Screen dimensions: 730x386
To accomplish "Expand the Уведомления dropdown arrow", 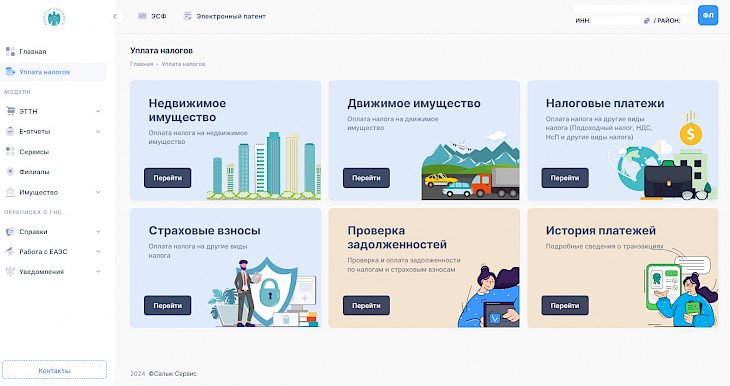I will pyautogui.click(x=98, y=271).
